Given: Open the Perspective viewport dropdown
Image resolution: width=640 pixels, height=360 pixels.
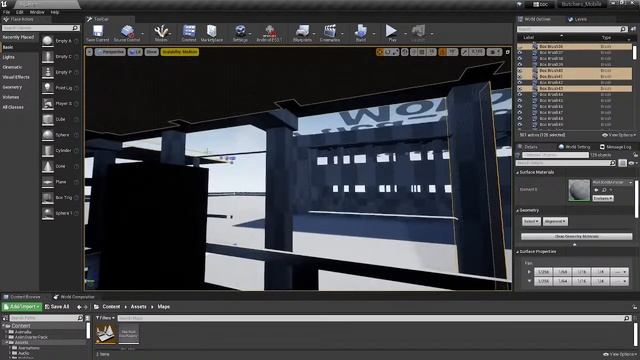Looking at the screenshot, I should tap(110, 52).
